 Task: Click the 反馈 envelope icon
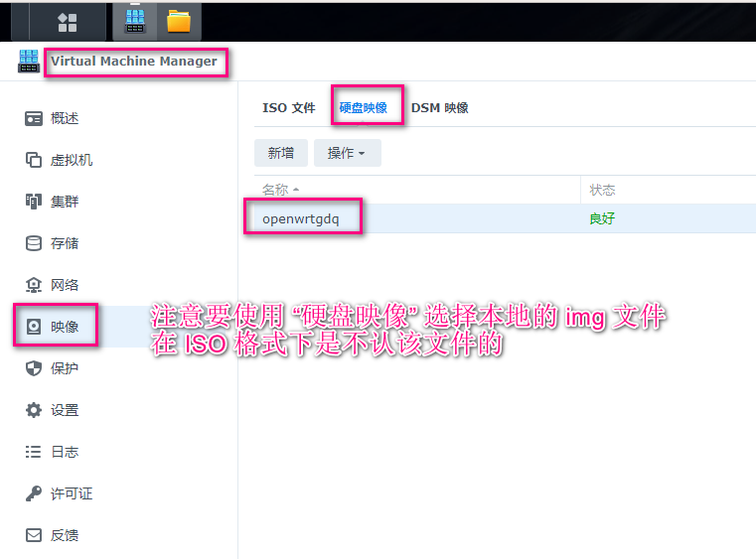click(x=33, y=535)
